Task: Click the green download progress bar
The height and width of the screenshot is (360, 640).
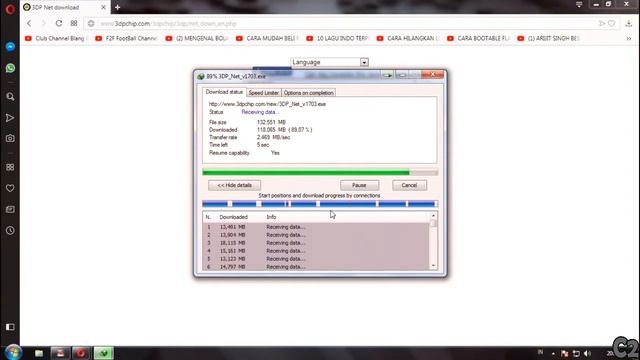Action: click(x=320, y=172)
